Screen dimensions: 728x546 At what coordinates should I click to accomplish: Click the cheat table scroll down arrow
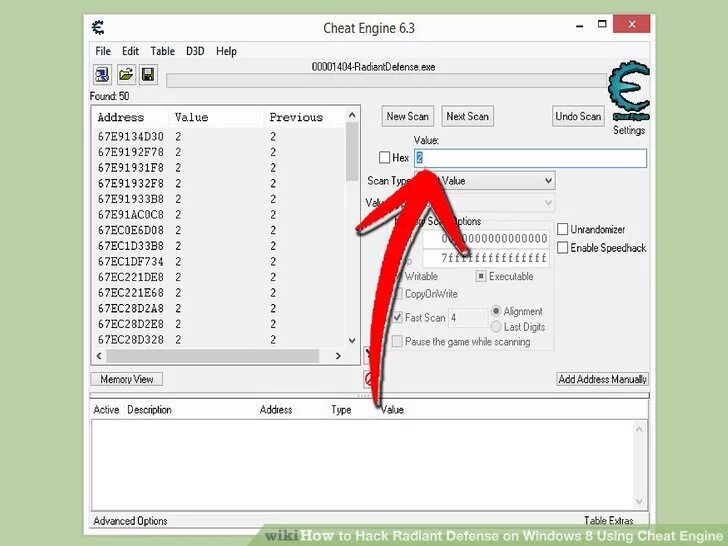click(x=639, y=501)
